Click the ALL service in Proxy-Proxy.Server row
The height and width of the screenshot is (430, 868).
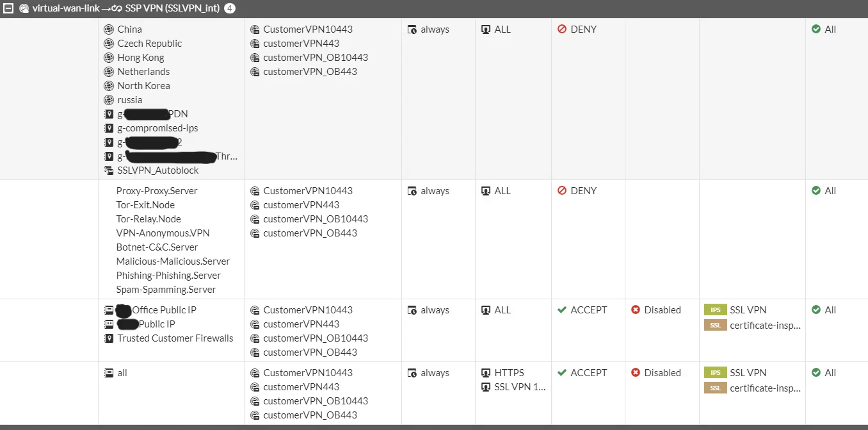pos(502,191)
